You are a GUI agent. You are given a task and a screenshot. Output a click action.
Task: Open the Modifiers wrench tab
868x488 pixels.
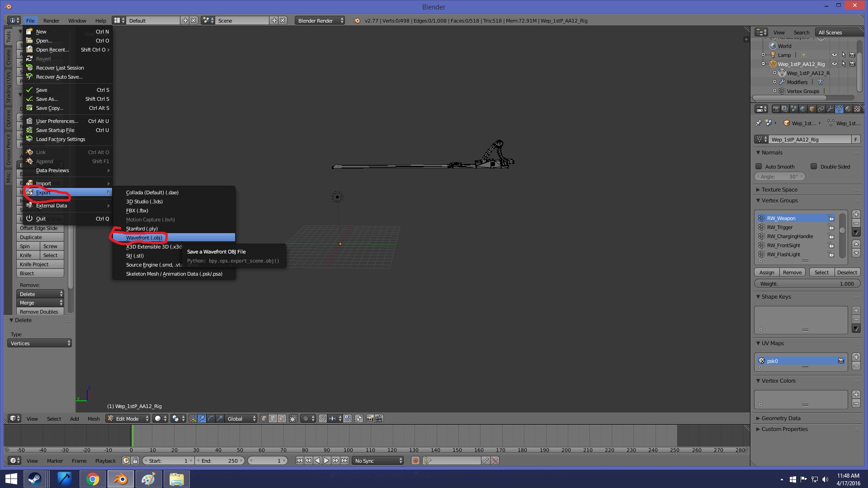point(830,109)
